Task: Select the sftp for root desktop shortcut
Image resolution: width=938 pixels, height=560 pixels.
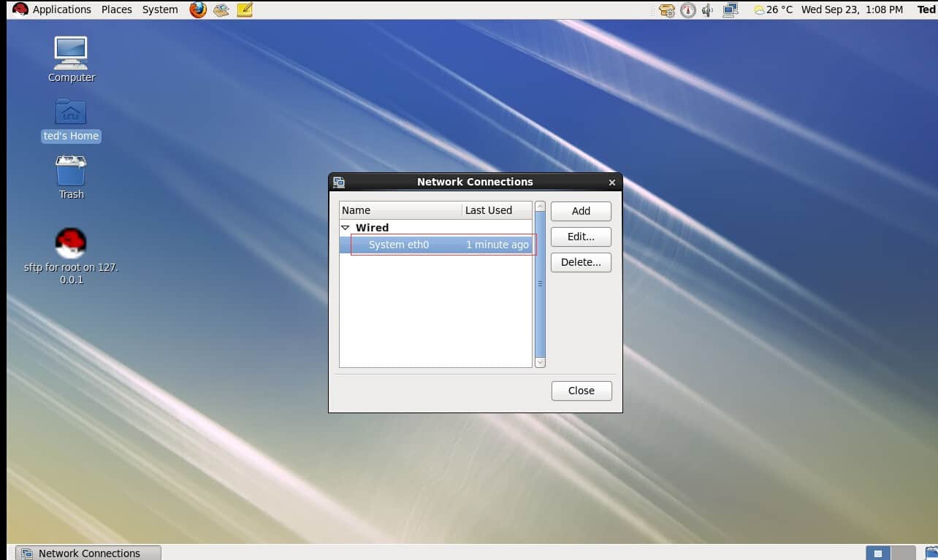Action: click(71, 244)
